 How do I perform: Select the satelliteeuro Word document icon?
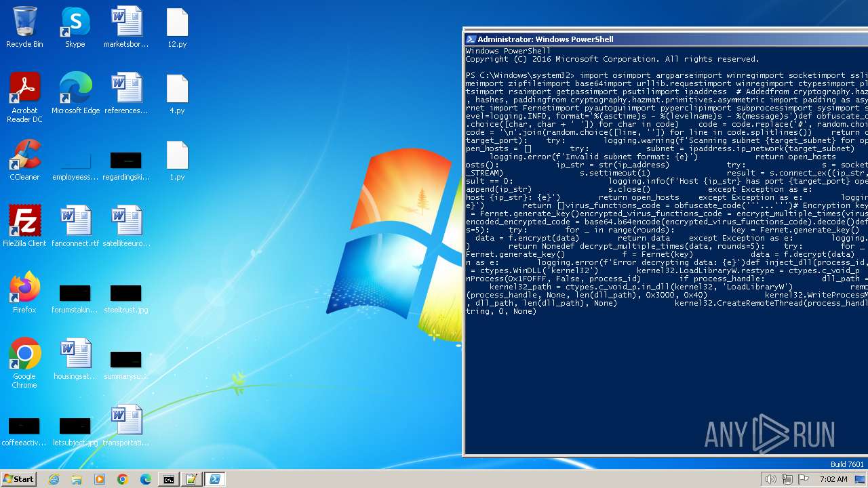(x=126, y=226)
